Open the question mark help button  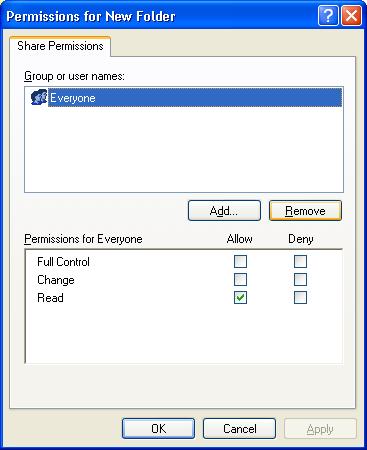328,16
